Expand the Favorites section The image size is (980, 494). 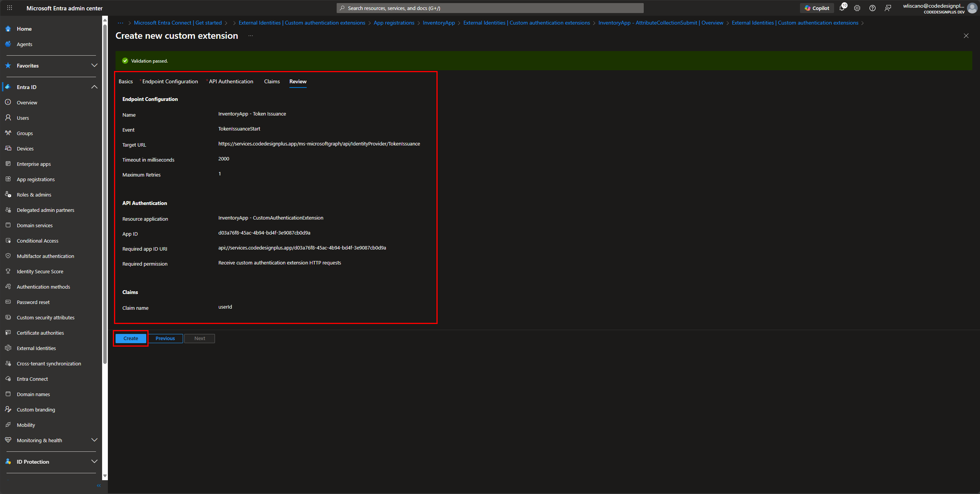coord(94,66)
